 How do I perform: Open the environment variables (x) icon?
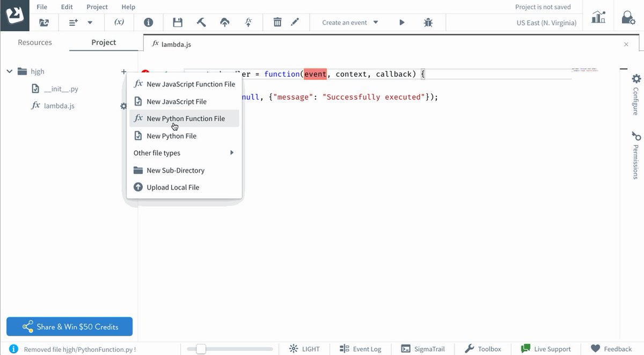119,23
